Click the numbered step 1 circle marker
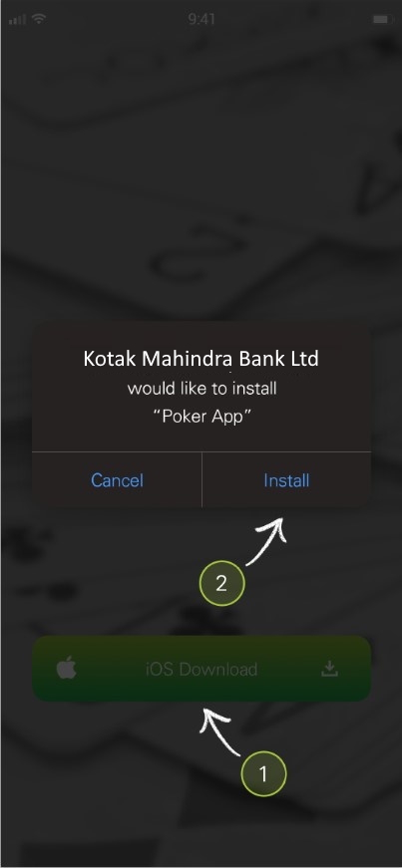This screenshot has width=402, height=868. [263, 774]
